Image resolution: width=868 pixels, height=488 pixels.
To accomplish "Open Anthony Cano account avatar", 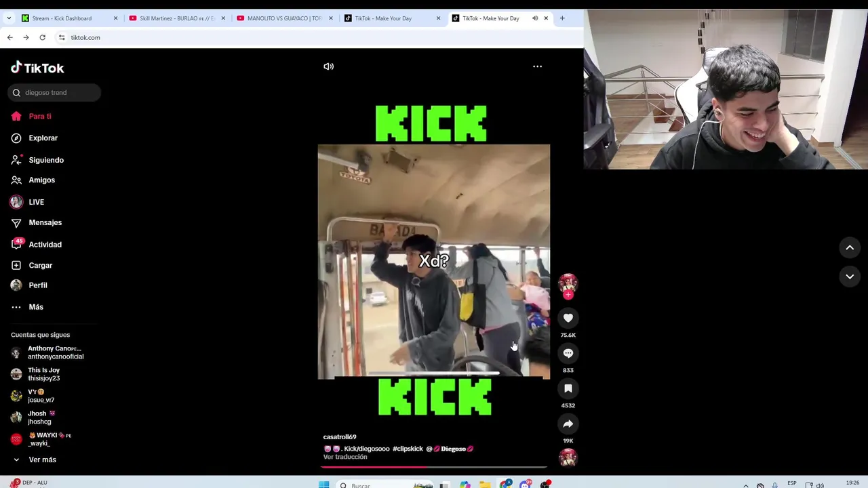I will (x=16, y=352).
